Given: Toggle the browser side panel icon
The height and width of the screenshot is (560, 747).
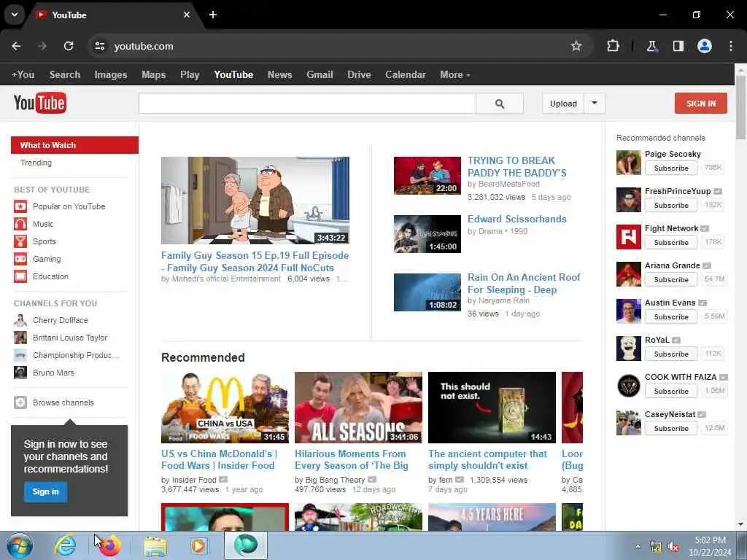Looking at the screenshot, I should pos(678,46).
